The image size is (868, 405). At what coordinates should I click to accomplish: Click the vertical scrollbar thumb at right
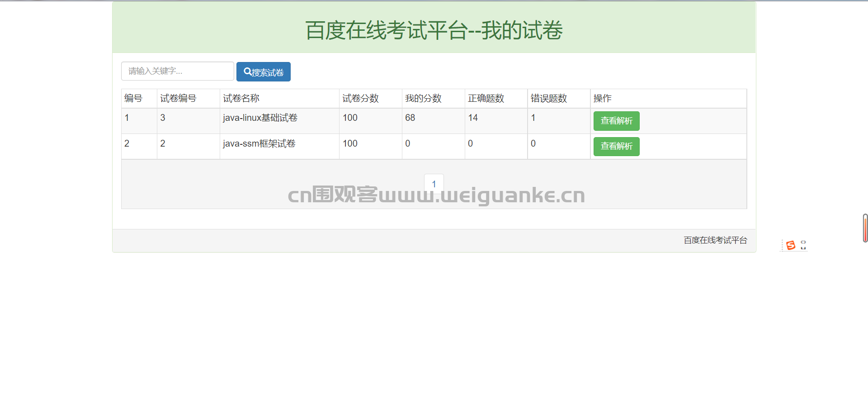(865, 228)
